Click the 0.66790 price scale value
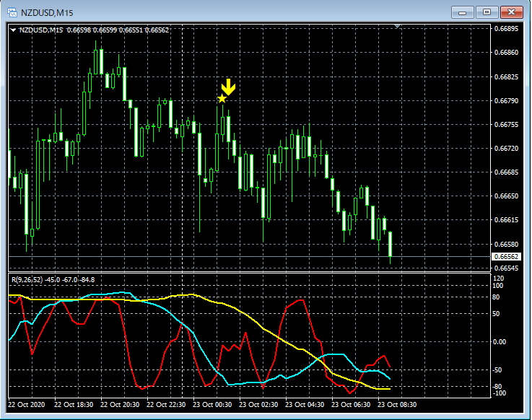The width and height of the screenshot is (532, 420). [506, 101]
